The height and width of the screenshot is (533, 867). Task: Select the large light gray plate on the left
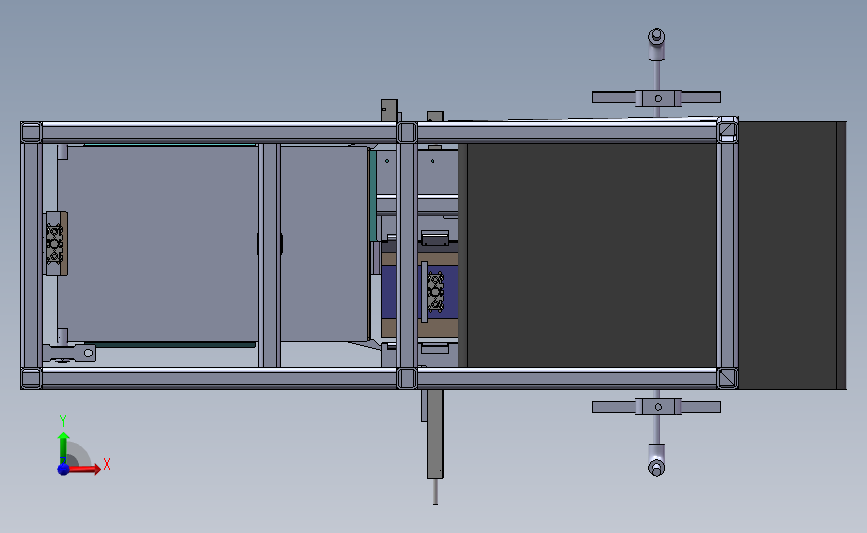[x=158, y=243]
